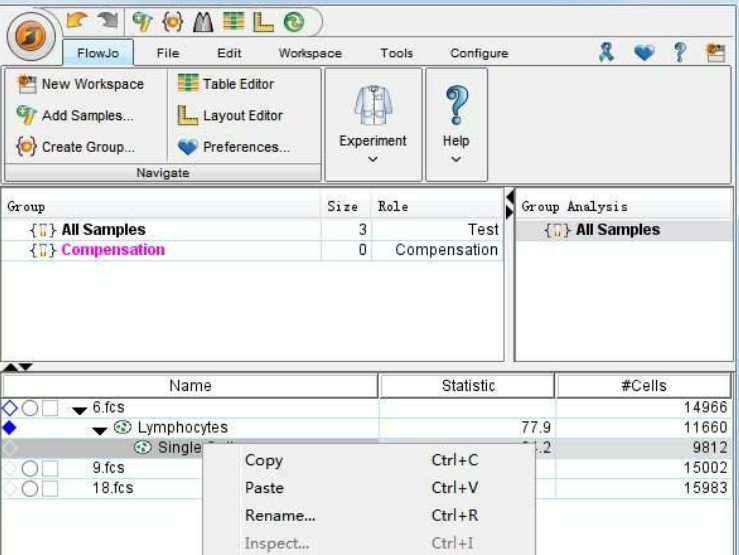Open layout editor L icon in quick toolbar
This screenshot has width=739, height=555.
click(263, 22)
